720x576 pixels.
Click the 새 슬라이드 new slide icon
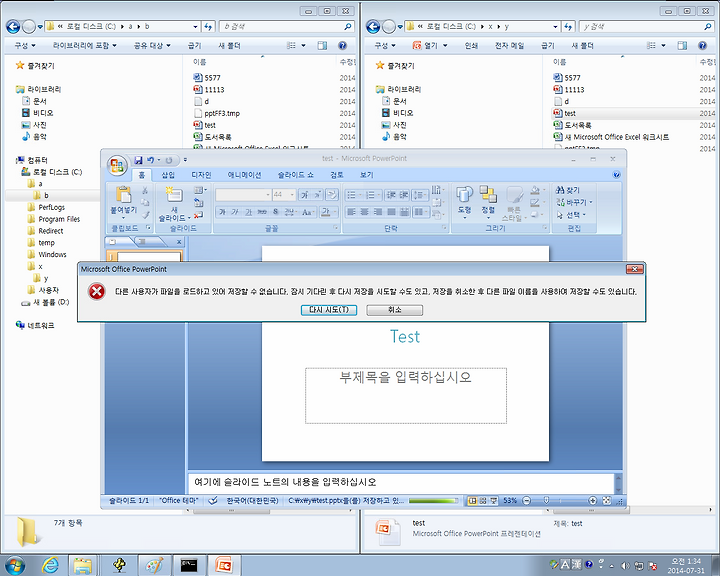pos(174,194)
